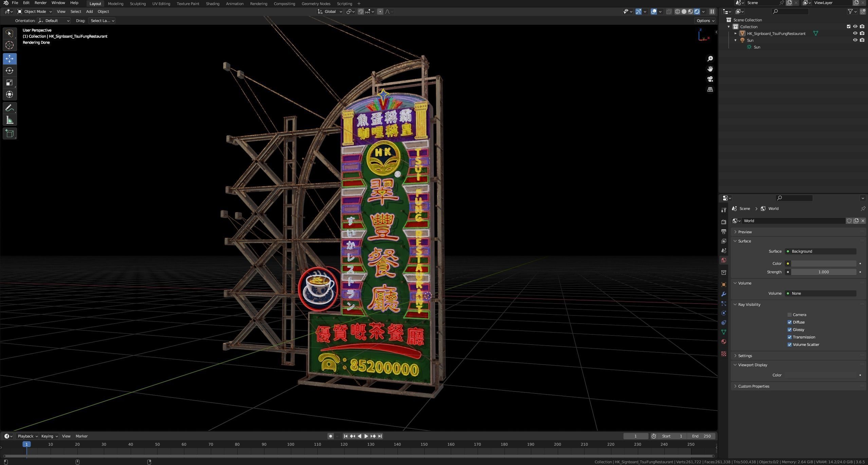The image size is (868, 465).
Task: Uncheck Transmission ray visibility
Action: tap(790, 337)
